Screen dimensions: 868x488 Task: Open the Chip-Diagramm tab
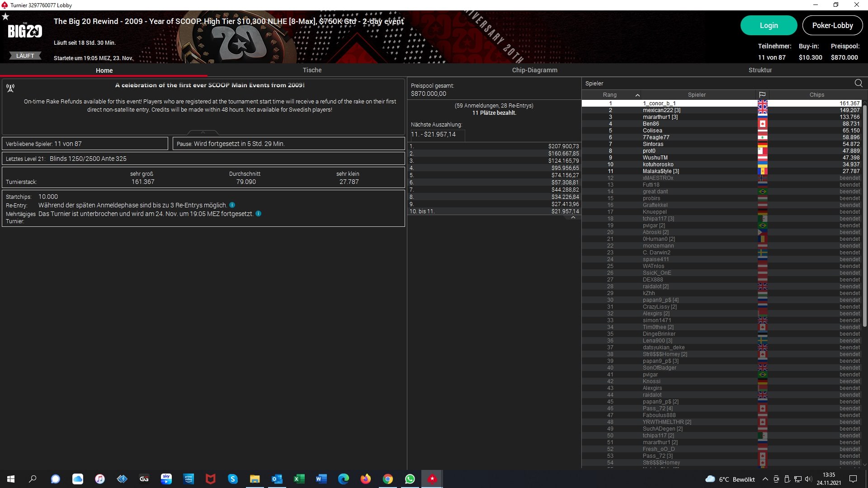(x=534, y=70)
